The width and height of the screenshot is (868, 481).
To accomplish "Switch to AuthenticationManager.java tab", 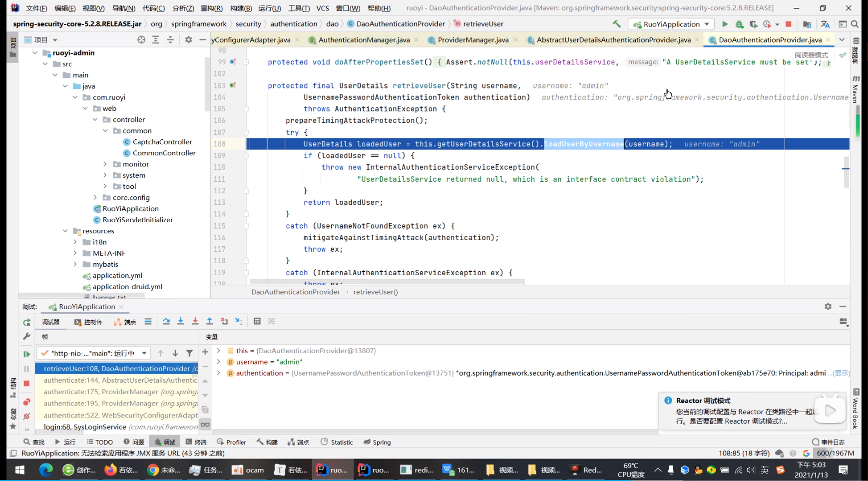I will coord(364,39).
